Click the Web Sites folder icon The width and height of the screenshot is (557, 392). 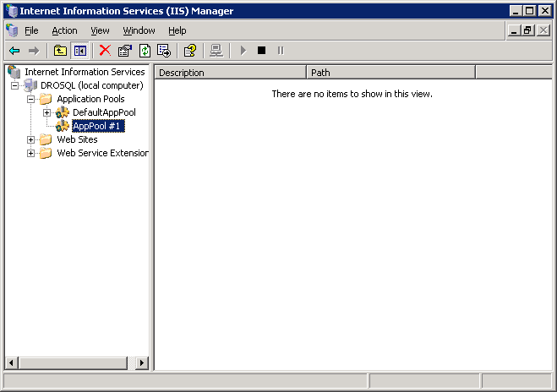[46, 139]
